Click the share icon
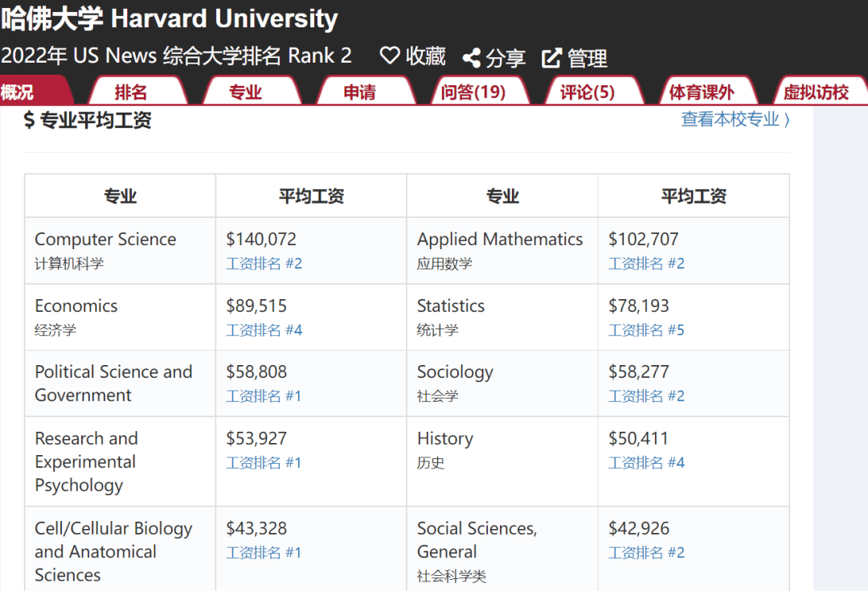868x591 pixels. [x=472, y=58]
